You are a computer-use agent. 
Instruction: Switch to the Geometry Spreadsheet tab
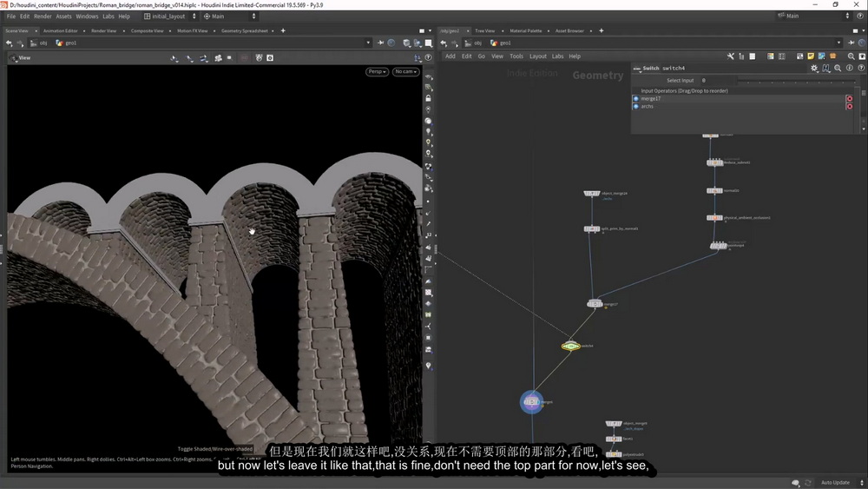point(244,31)
